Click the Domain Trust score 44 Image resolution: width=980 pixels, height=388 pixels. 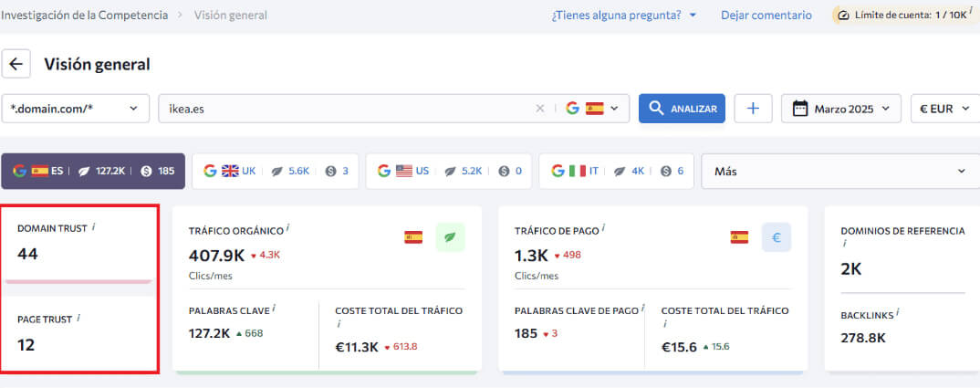point(27,254)
